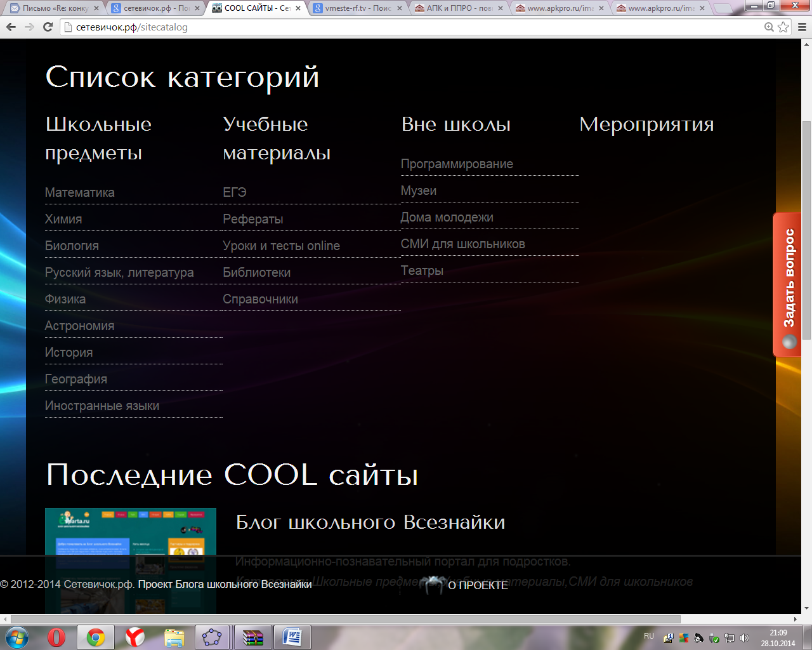Open the Chrome menu hamburger icon
This screenshot has height=650, width=812.
pyautogui.click(x=802, y=27)
